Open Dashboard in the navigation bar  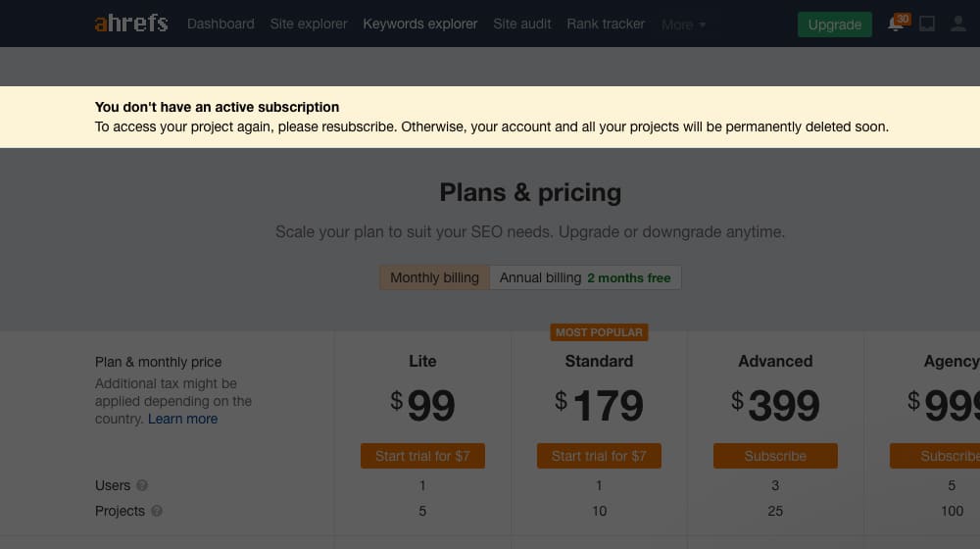220,24
